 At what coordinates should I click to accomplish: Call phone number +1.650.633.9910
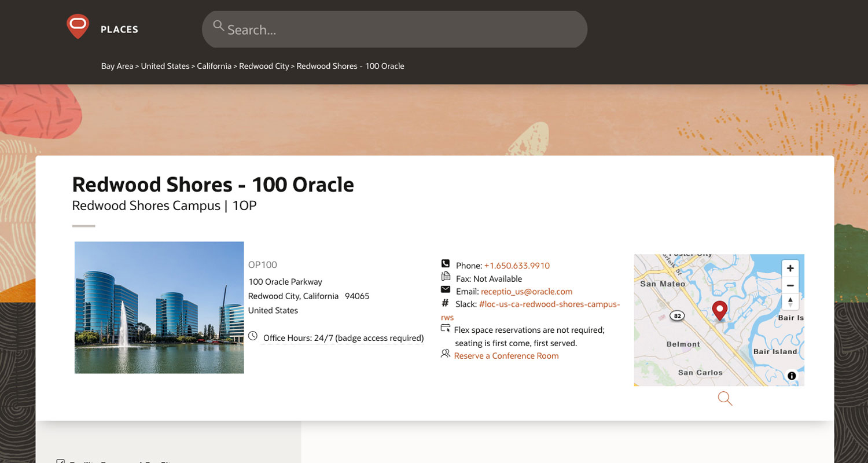tap(517, 266)
